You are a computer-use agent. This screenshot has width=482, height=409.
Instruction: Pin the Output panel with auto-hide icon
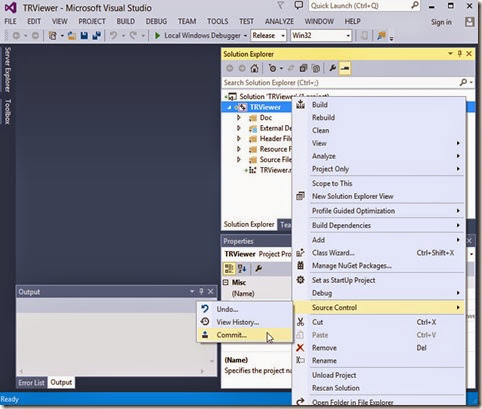tap(201, 292)
